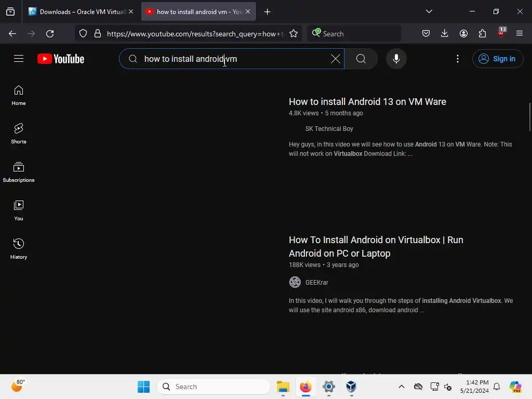The width and height of the screenshot is (532, 399).
Task: Close the Downloads – Oracle VM VirtualBox tab
Action: [131, 11]
